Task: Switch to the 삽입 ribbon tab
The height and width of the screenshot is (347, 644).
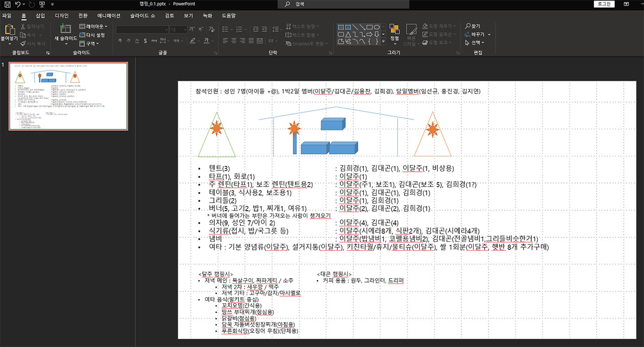Action: coord(40,16)
